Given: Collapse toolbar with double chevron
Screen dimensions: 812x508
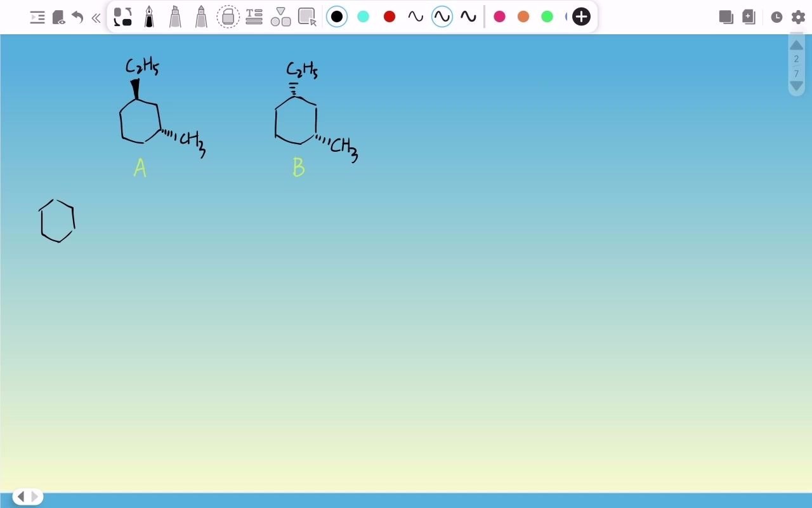Looking at the screenshot, I should tap(96, 18).
